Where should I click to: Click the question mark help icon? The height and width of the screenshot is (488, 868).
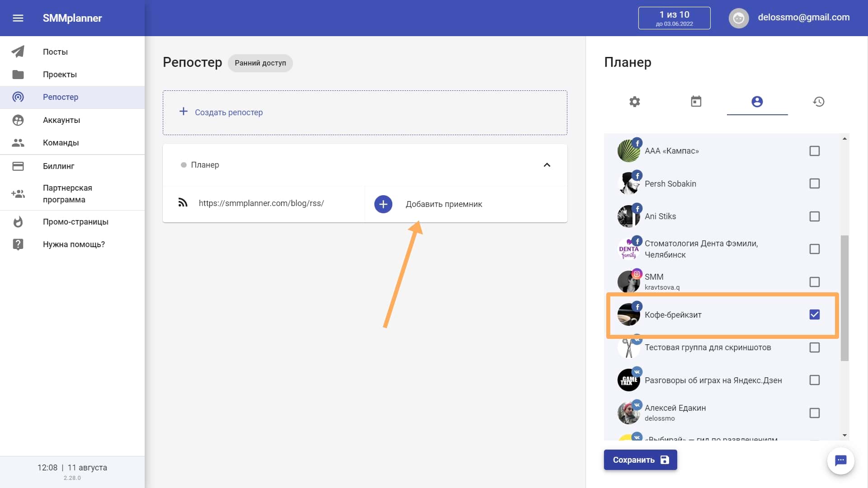[18, 244]
